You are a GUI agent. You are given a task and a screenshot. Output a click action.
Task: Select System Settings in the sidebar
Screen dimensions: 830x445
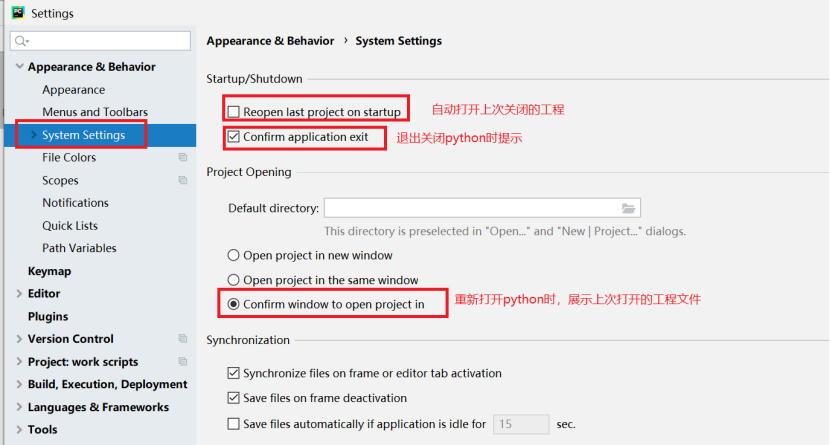pos(84,135)
